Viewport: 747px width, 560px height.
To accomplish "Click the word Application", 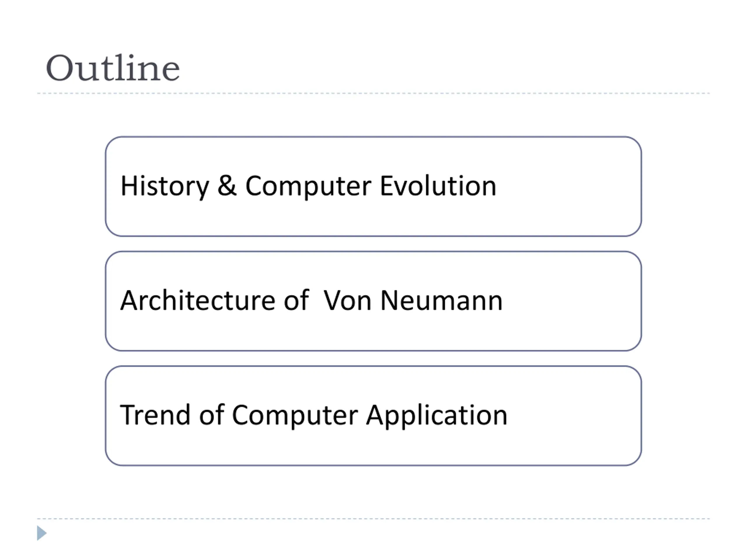I will [437, 416].
